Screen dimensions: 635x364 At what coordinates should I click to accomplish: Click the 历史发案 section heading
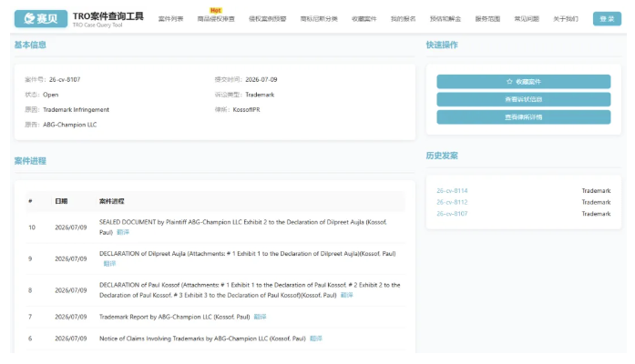(442, 156)
